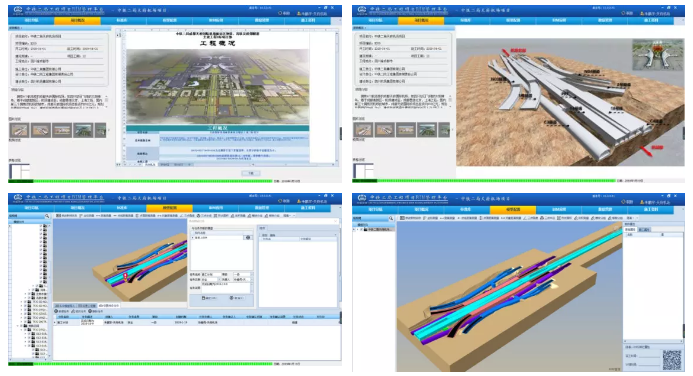
Task: Open the lower-right dropdown in the dialog form
Action: 242,280
